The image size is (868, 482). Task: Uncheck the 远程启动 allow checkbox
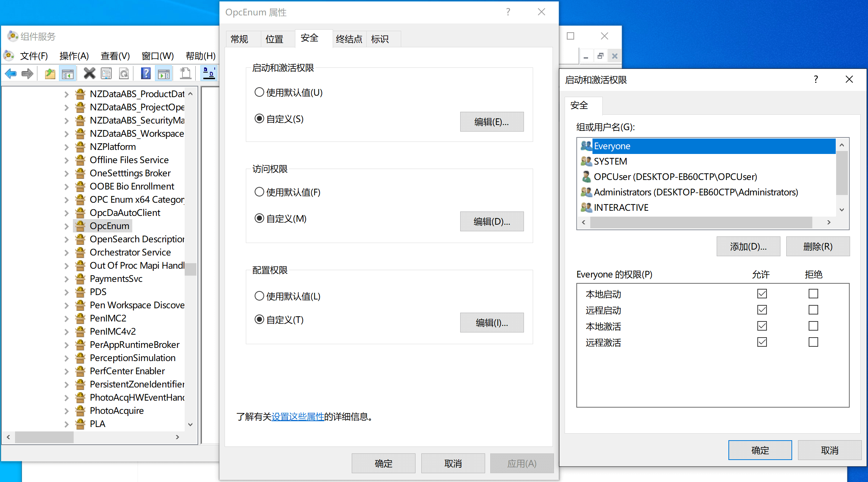click(x=762, y=310)
